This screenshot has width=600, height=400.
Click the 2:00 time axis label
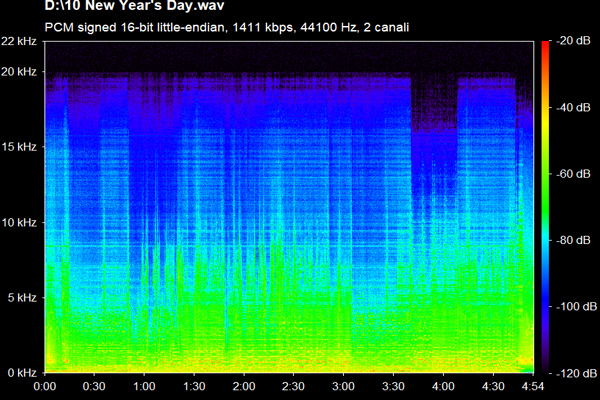point(244,386)
